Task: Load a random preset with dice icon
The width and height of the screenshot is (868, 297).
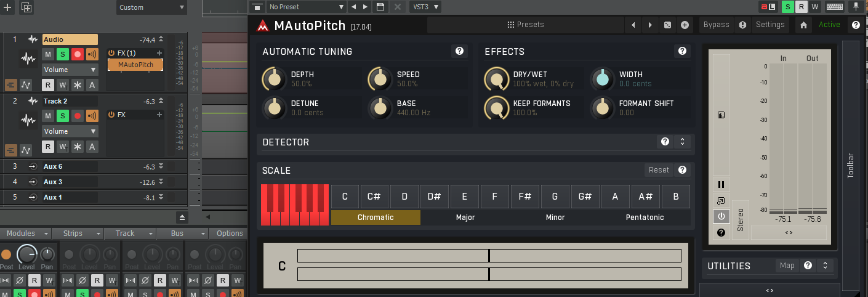Action: [667, 25]
